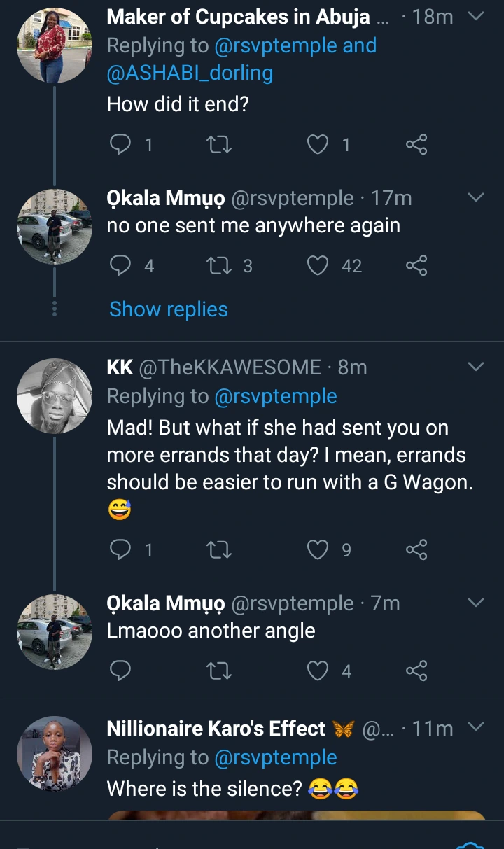
Task: Like KK's G Wagon errands tweet
Action: point(318,550)
